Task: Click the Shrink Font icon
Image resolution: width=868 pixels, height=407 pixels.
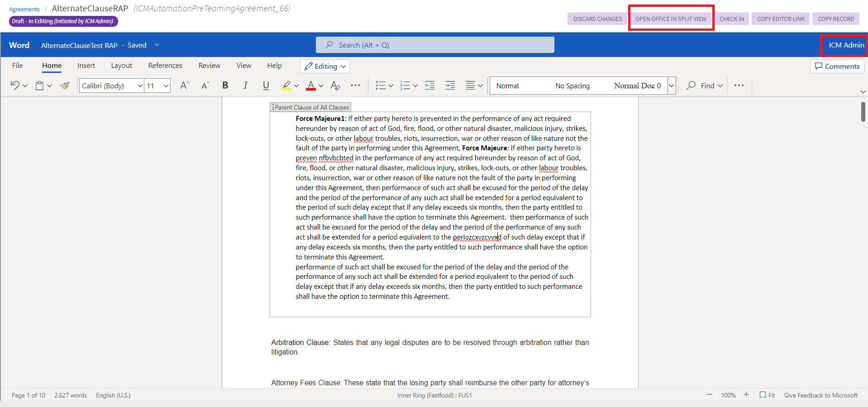Action: (x=205, y=86)
